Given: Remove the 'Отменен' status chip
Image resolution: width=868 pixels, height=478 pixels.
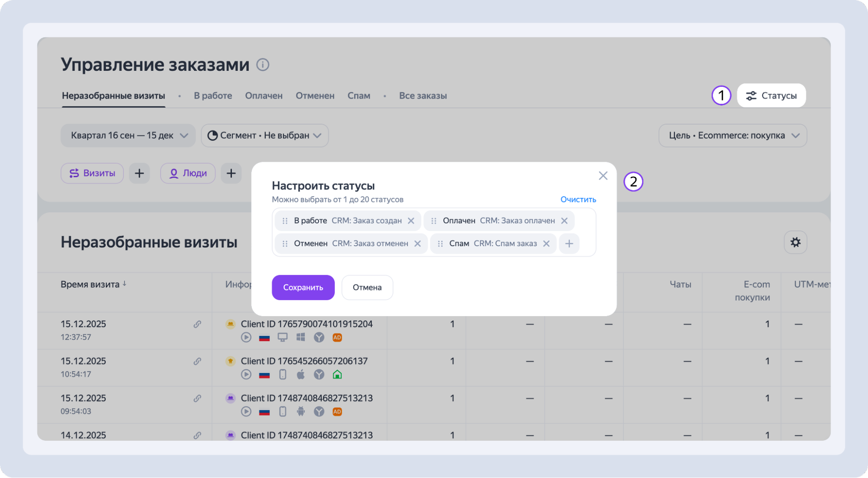Looking at the screenshot, I should [417, 244].
